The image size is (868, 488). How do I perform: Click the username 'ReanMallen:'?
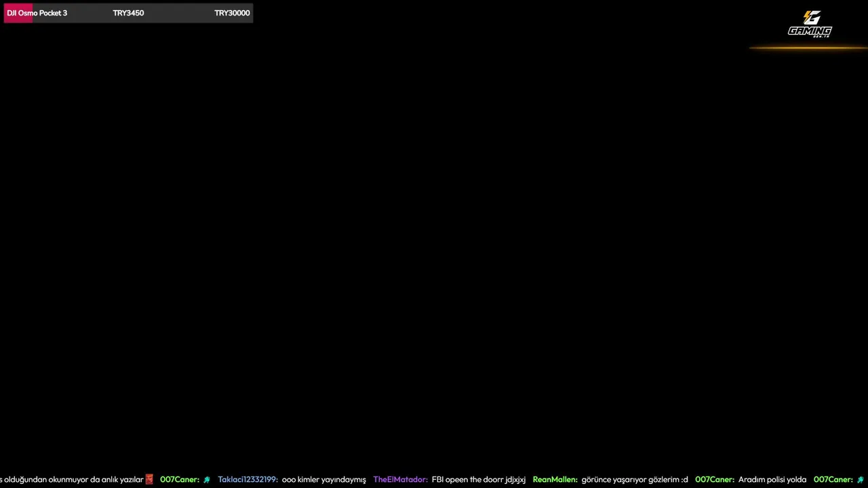point(555,479)
